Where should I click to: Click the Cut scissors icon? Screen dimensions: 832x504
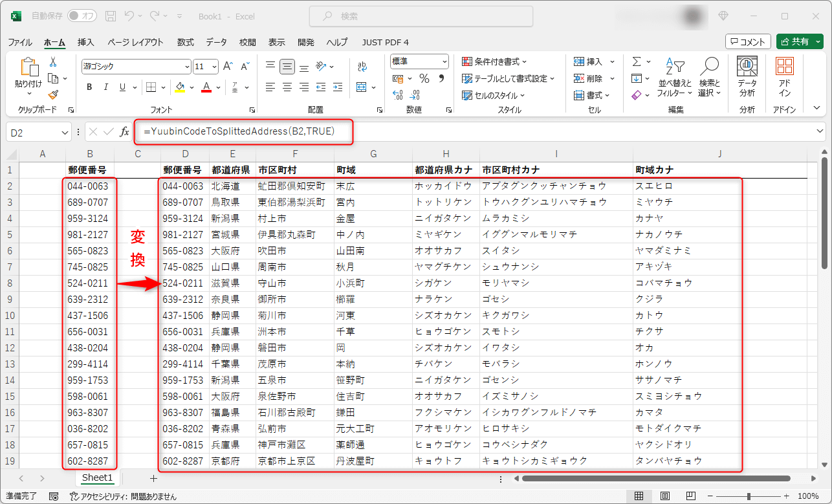click(x=53, y=62)
